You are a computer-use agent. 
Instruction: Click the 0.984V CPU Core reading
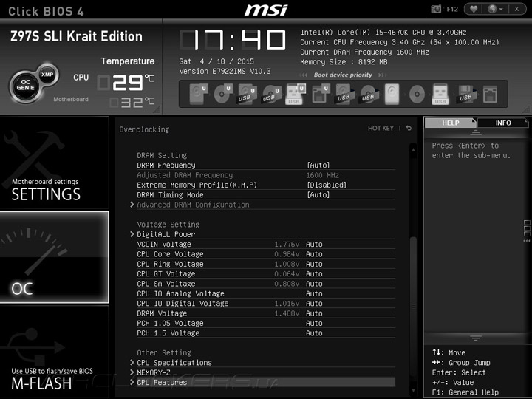[287, 254]
